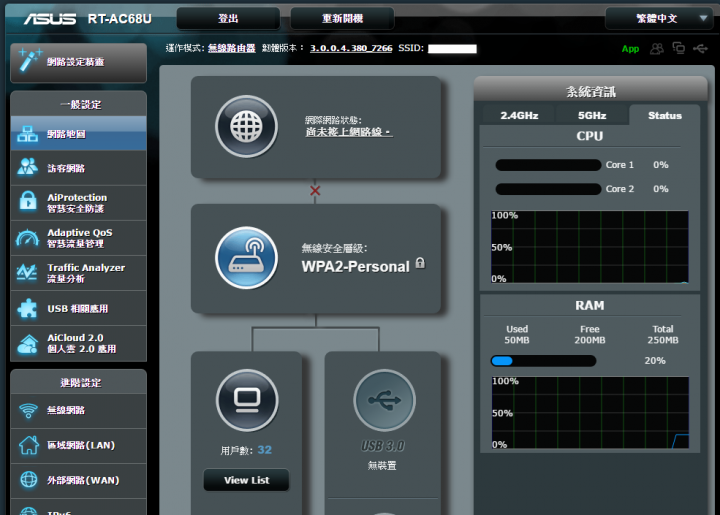Click the App link at top right
The height and width of the screenshot is (515, 720).
630,49
